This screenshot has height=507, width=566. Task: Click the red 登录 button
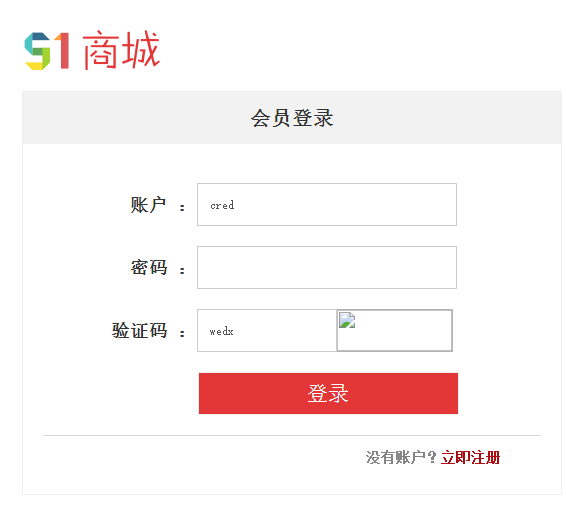coord(328,393)
